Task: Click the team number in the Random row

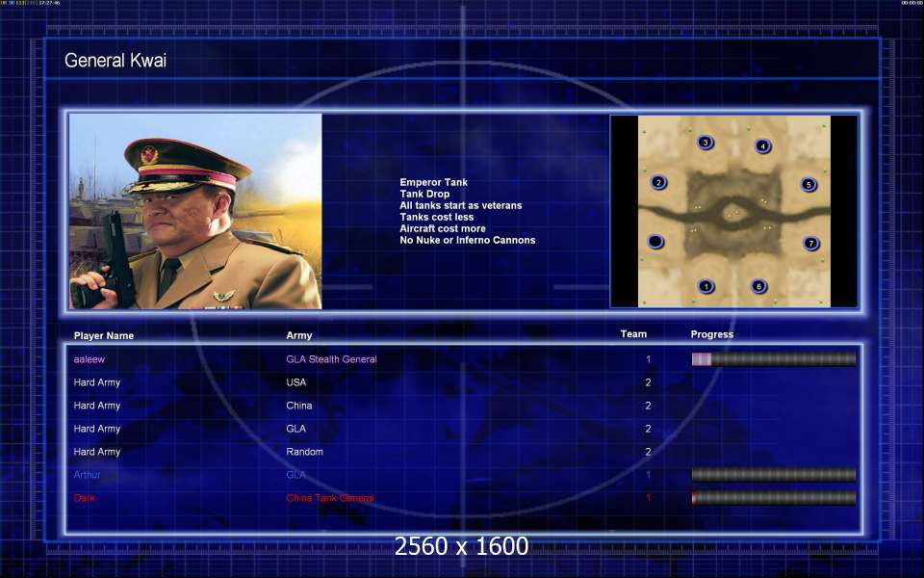Action: 648,452
